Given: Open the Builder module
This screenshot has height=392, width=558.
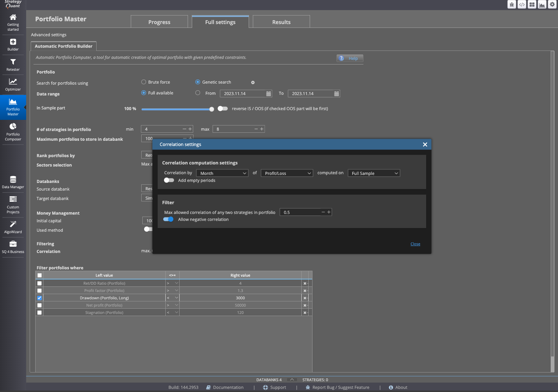Looking at the screenshot, I should pyautogui.click(x=13, y=45).
